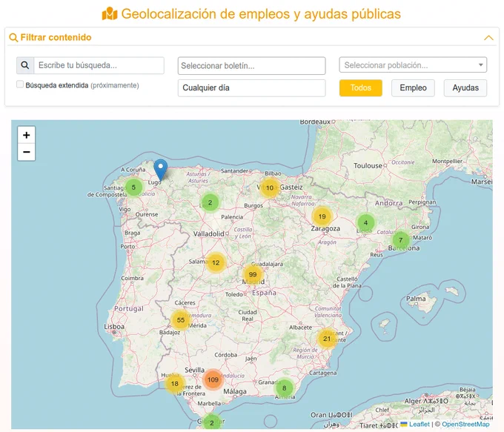
Task: Click the A Coruña label on map
Action: point(133,170)
